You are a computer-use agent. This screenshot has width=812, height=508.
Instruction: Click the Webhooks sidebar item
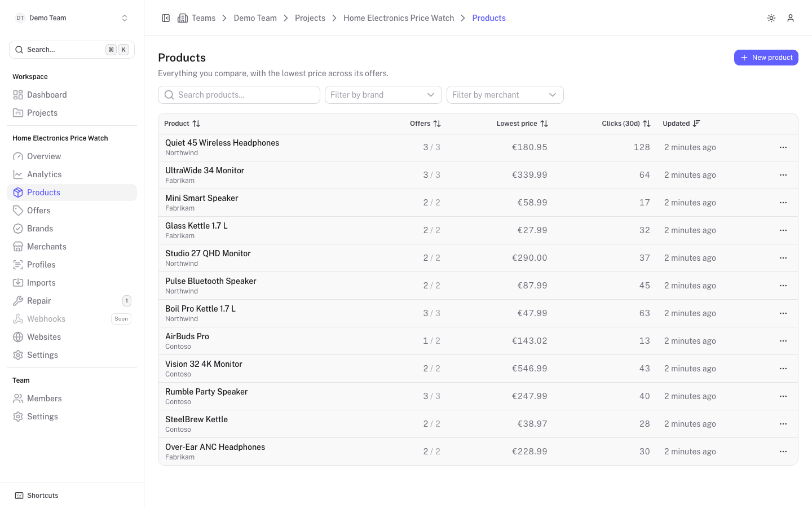(72, 319)
